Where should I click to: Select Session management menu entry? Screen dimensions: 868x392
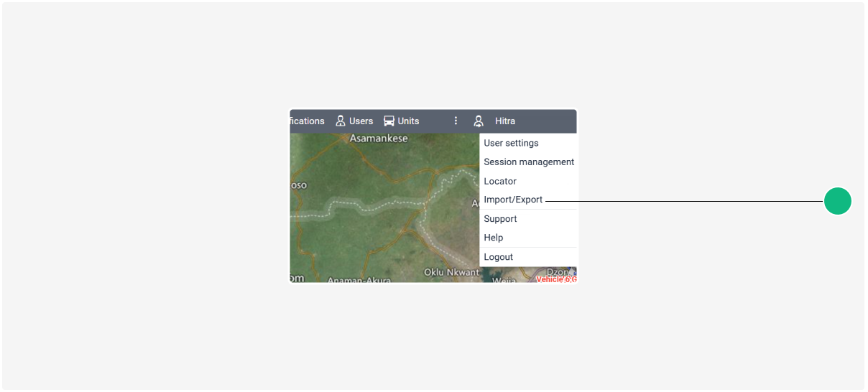pos(528,162)
